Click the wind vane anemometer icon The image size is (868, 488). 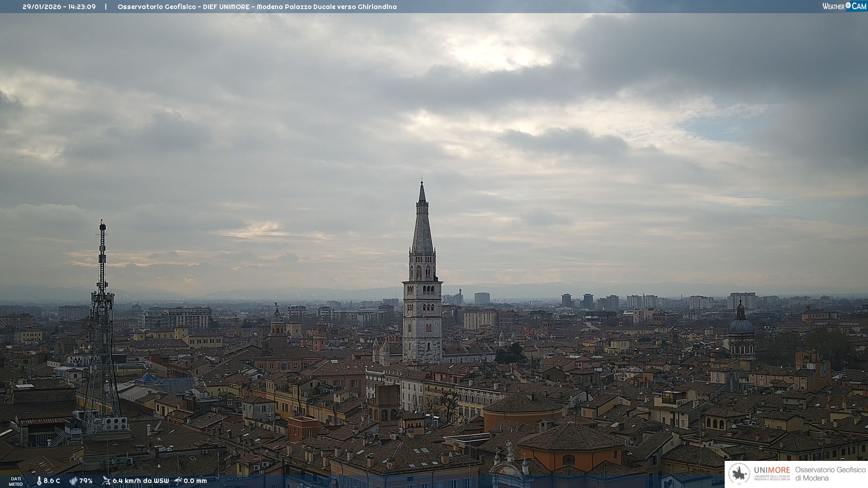click(x=106, y=481)
